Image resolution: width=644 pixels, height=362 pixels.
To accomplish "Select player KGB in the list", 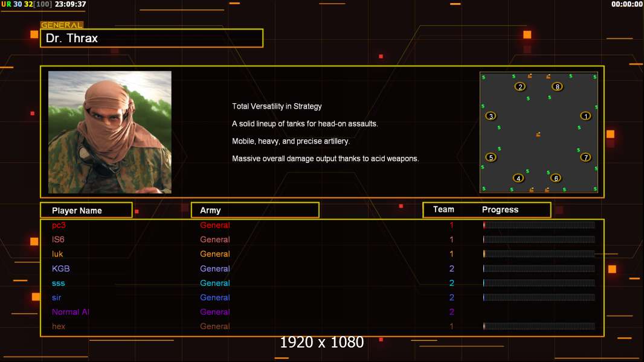I will point(61,268).
